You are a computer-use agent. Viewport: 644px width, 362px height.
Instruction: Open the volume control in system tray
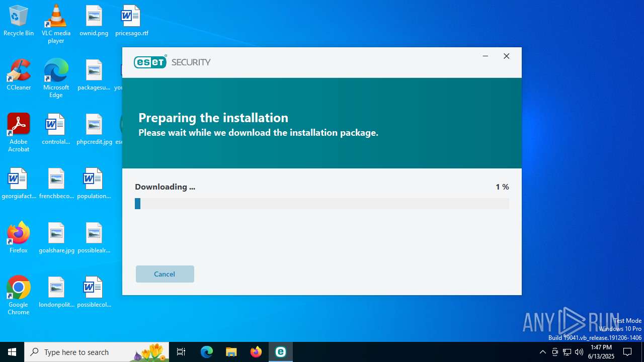[579, 352]
